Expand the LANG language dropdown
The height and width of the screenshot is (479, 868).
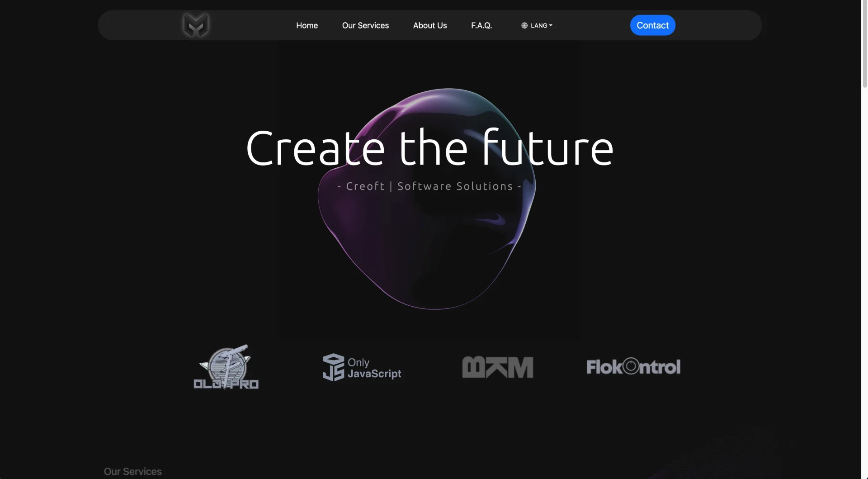[537, 26]
